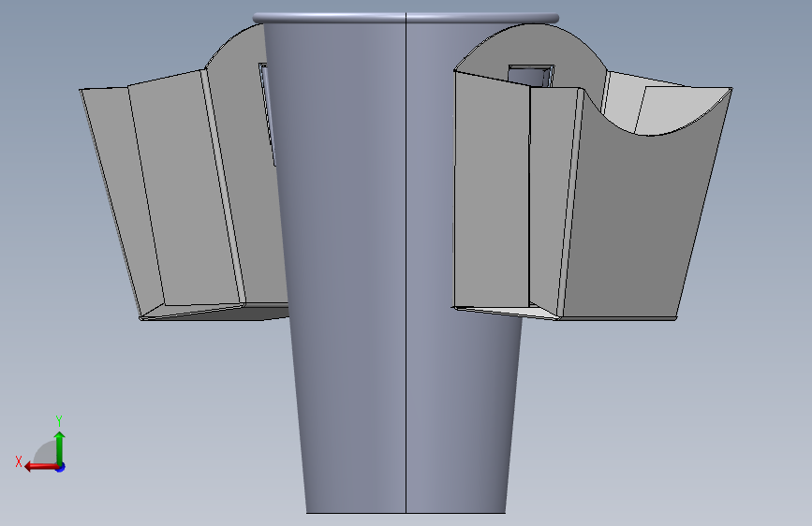Select the rectangular slot on right holder

coord(531,76)
